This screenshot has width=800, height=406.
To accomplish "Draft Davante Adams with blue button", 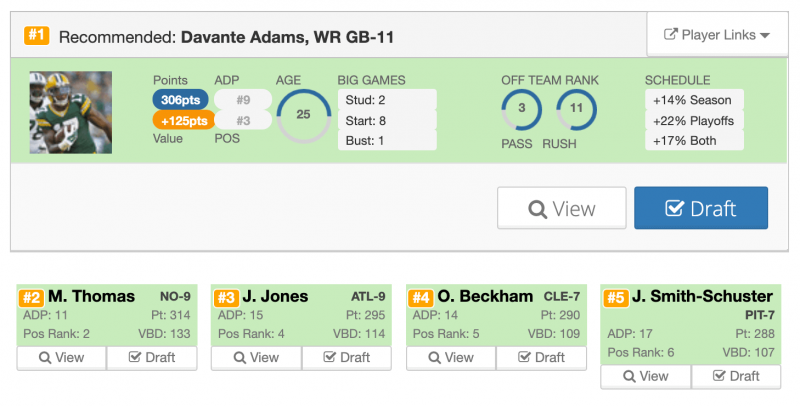I will pyautogui.click(x=701, y=208).
